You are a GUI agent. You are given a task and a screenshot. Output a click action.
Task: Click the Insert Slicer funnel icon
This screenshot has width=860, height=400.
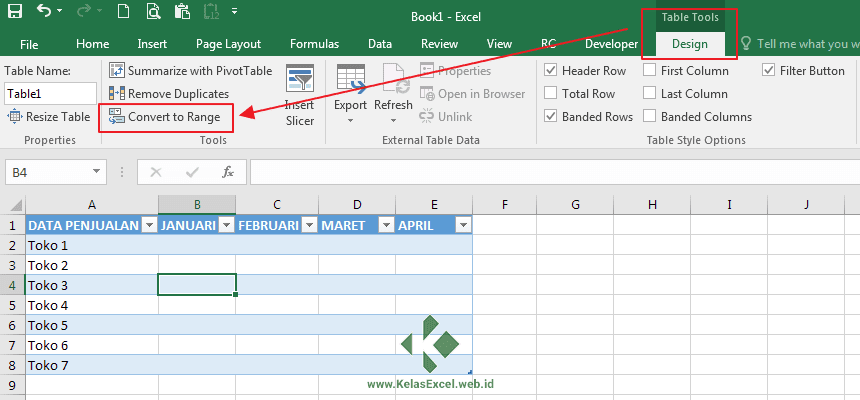(x=300, y=78)
